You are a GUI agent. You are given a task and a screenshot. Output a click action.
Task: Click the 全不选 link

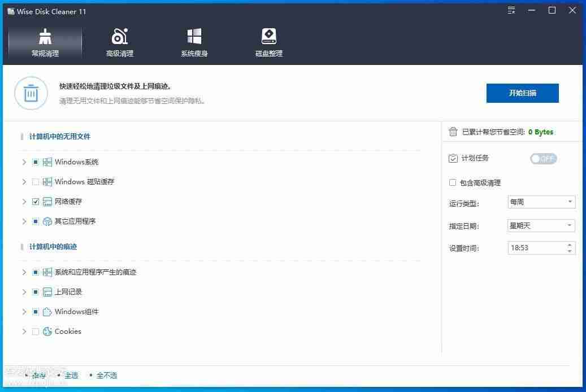[x=107, y=375]
